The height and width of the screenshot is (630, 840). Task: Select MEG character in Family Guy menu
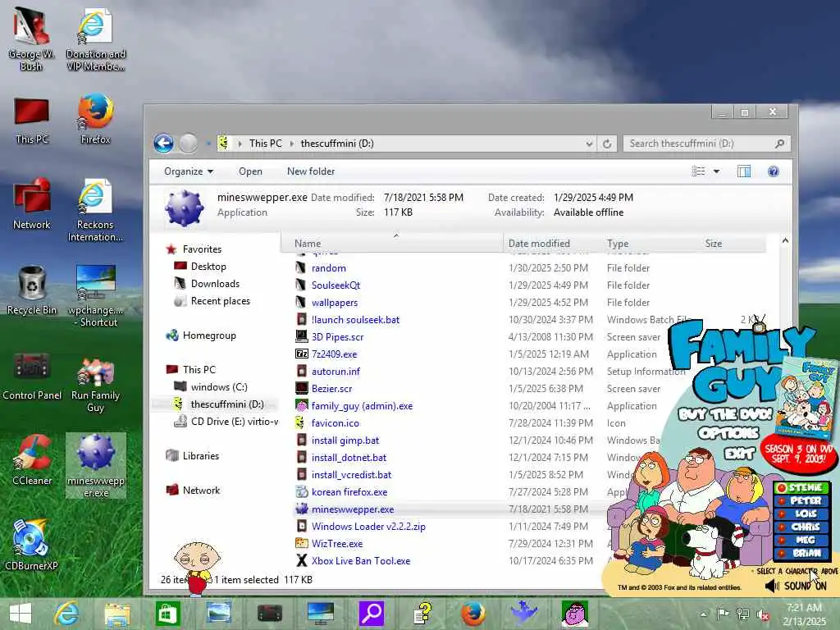(x=801, y=540)
